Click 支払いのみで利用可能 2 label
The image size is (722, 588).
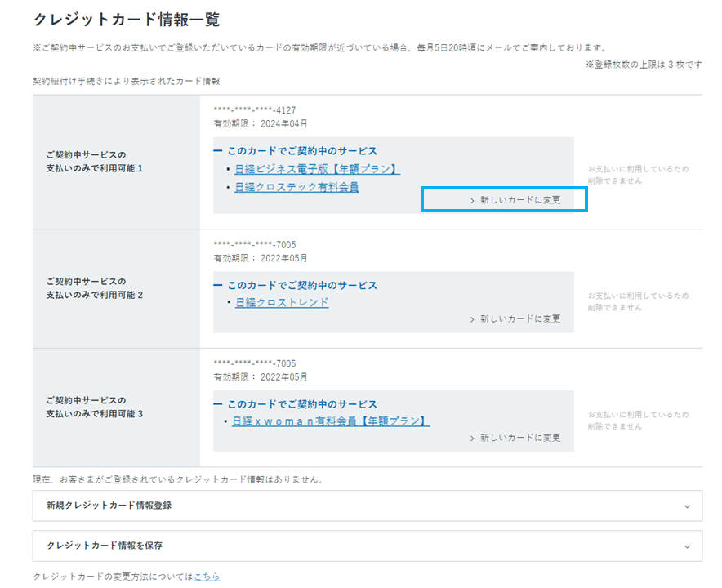[x=94, y=295]
